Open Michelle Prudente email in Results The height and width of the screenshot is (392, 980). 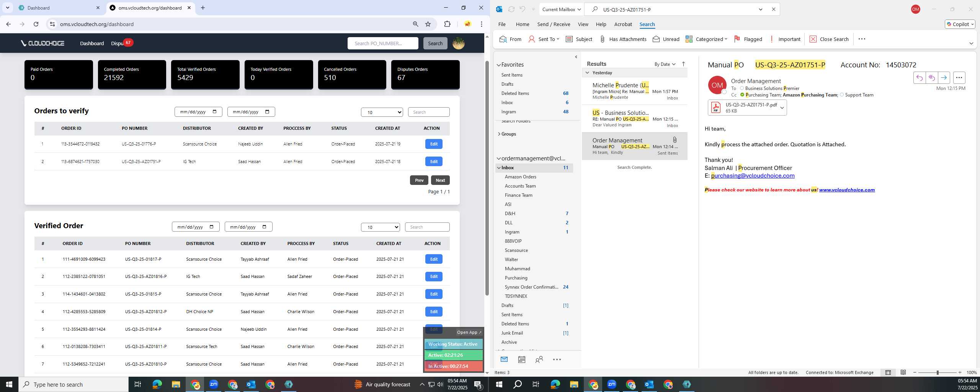click(634, 91)
